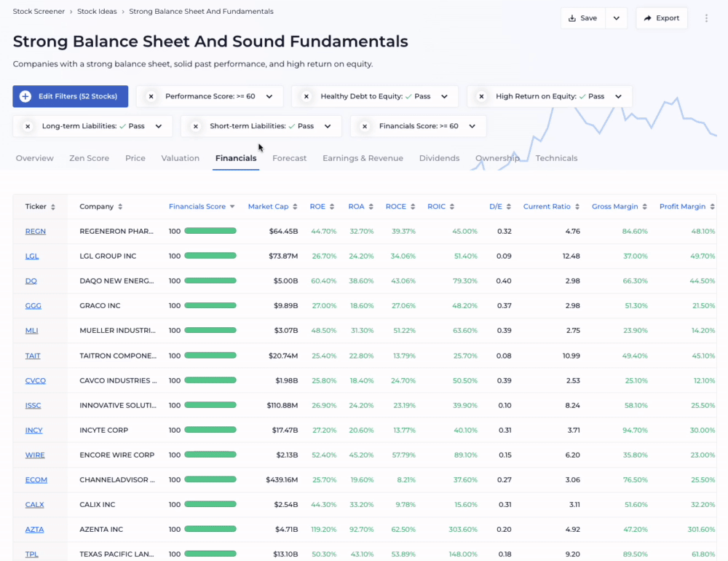Open the Financials Score filter chevron
728x561 pixels.
point(472,126)
